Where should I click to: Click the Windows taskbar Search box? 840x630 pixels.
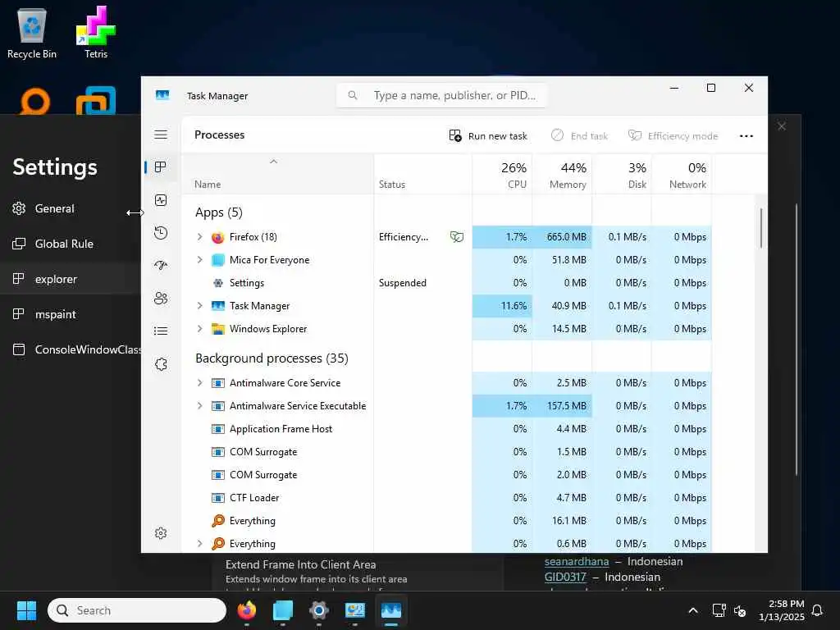pos(137,610)
